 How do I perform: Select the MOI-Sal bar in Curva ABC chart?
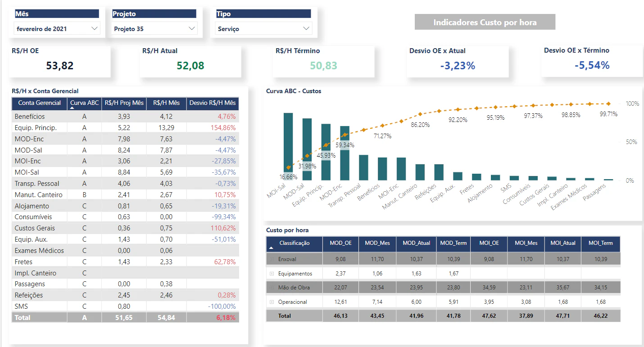click(288, 147)
